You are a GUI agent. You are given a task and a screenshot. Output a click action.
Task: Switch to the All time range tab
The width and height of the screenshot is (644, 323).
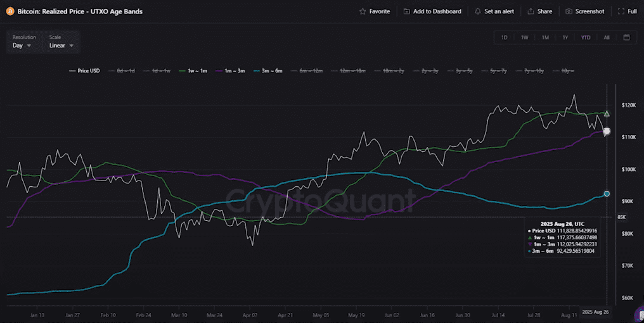point(607,37)
